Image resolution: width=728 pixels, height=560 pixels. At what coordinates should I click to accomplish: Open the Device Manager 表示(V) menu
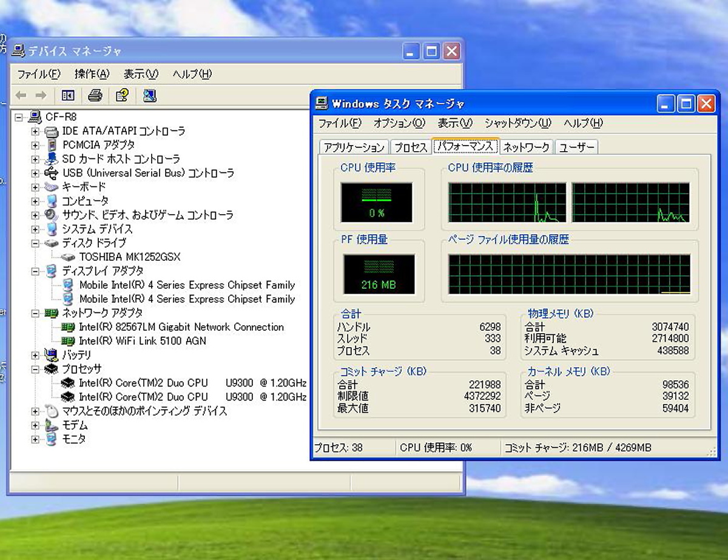tap(141, 74)
